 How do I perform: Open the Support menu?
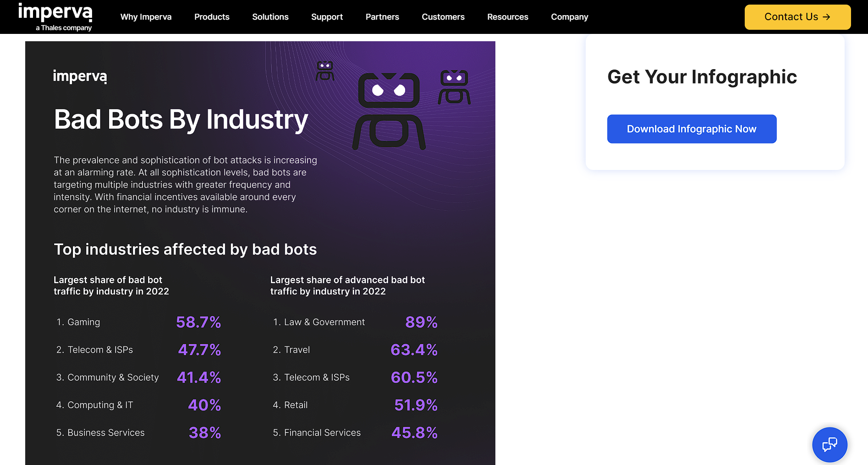pos(327,17)
